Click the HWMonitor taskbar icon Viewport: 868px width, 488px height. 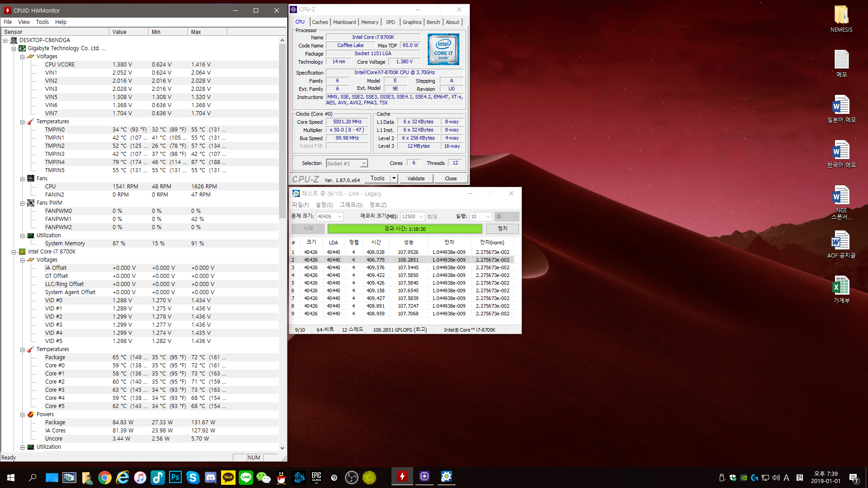point(402,476)
